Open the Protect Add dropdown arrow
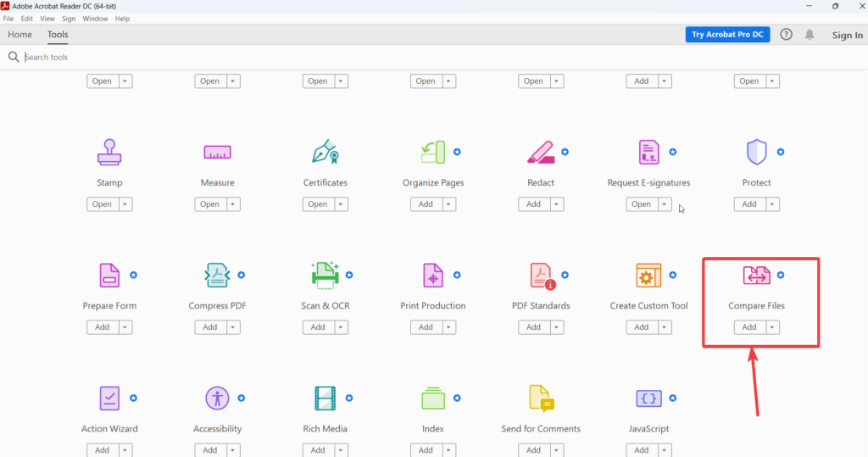The height and width of the screenshot is (457, 868). pos(772,203)
